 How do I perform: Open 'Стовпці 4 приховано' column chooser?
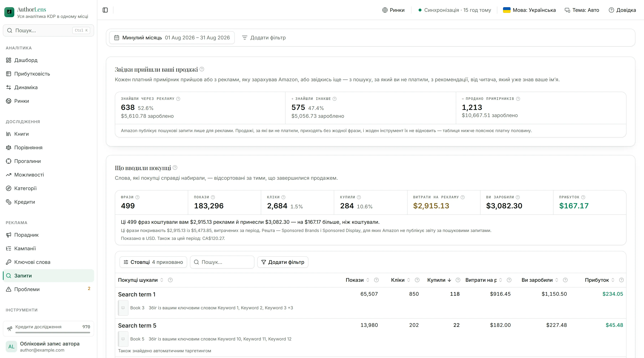click(153, 262)
